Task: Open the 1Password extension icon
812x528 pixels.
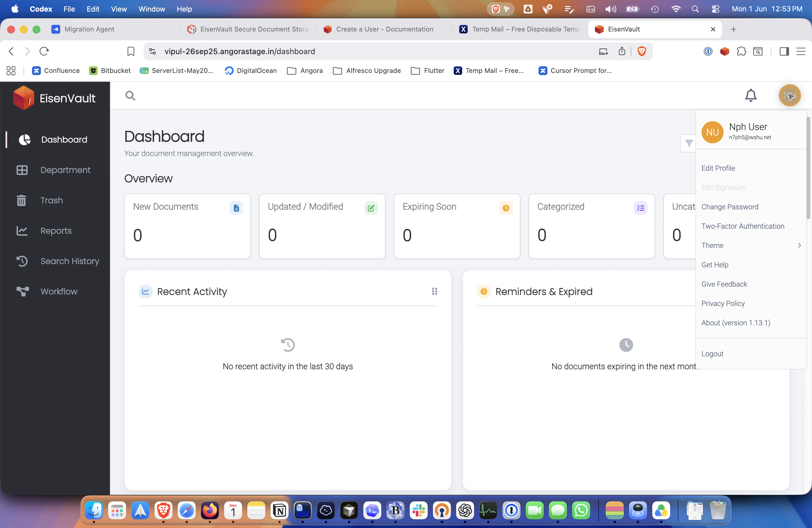Action: point(708,52)
